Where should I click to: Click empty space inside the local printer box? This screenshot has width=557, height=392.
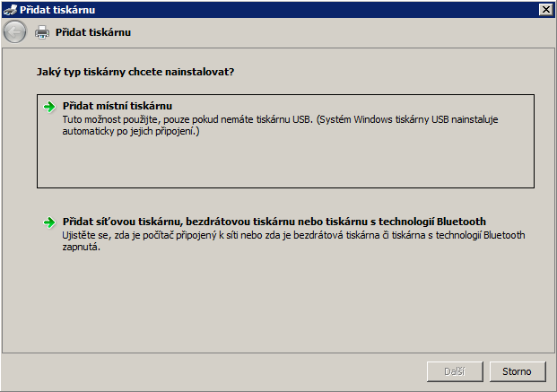point(284,161)
